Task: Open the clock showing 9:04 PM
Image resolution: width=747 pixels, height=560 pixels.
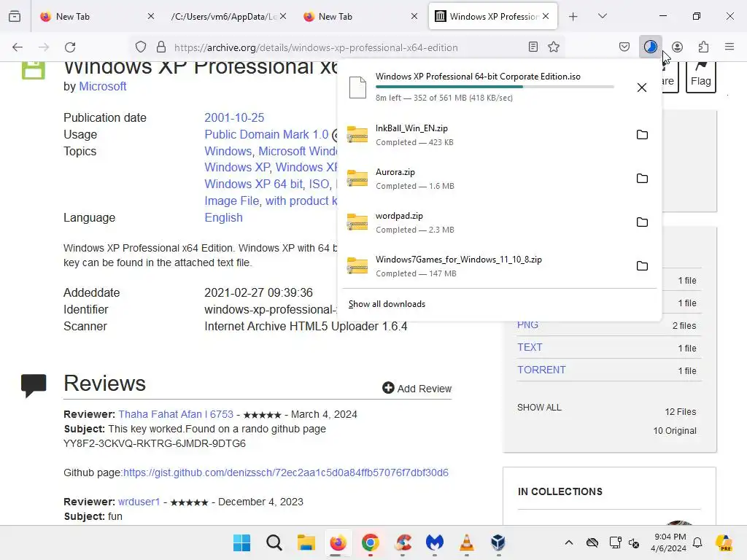Action: (x=669, y=542)
